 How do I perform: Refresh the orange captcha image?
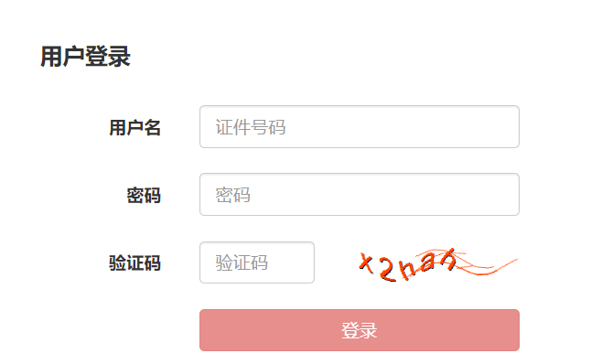pyautogui.click(x=437, y=264)
